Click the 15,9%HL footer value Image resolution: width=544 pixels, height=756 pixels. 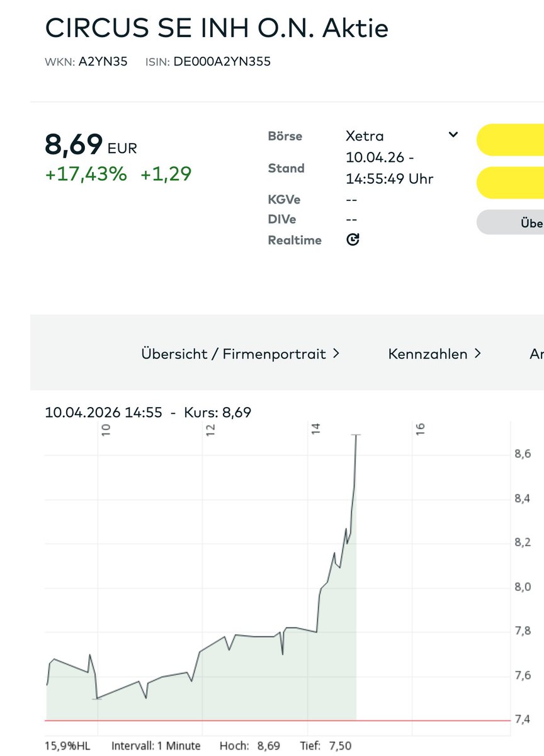(67, 746)
